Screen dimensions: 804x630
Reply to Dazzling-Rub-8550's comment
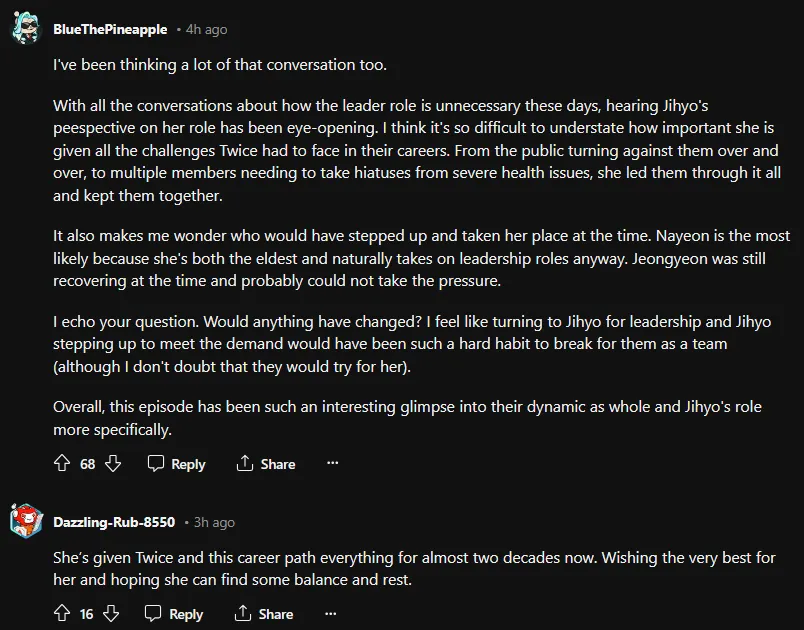pos(174,614)
